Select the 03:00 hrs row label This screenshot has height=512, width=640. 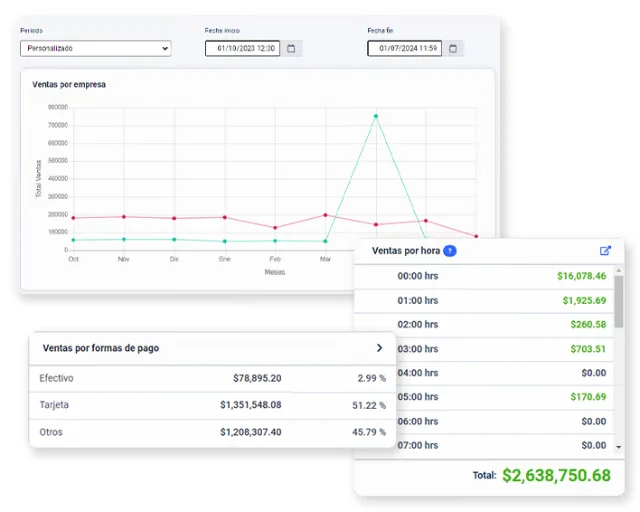(418, 349)
